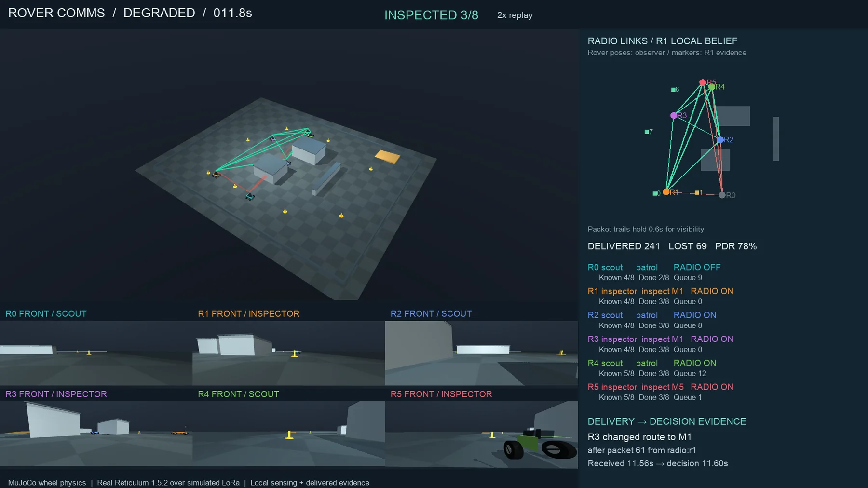This screenshot has height=488, width=868.
Task: Select the R3 inspector inspect M1 row
Action: [660, 339]
